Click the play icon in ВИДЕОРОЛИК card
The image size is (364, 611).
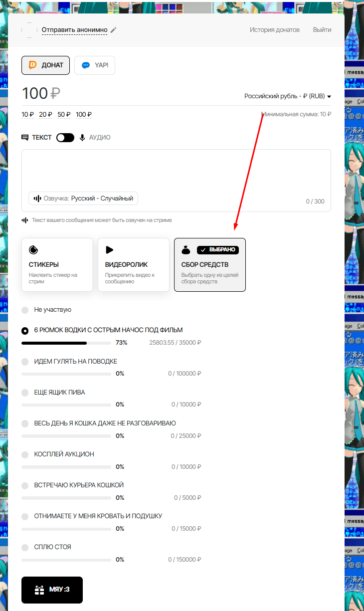pos(110,250)
